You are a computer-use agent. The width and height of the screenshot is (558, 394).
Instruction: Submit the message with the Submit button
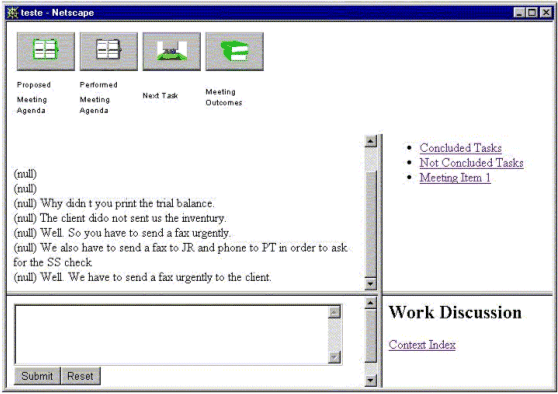[37, 376]
